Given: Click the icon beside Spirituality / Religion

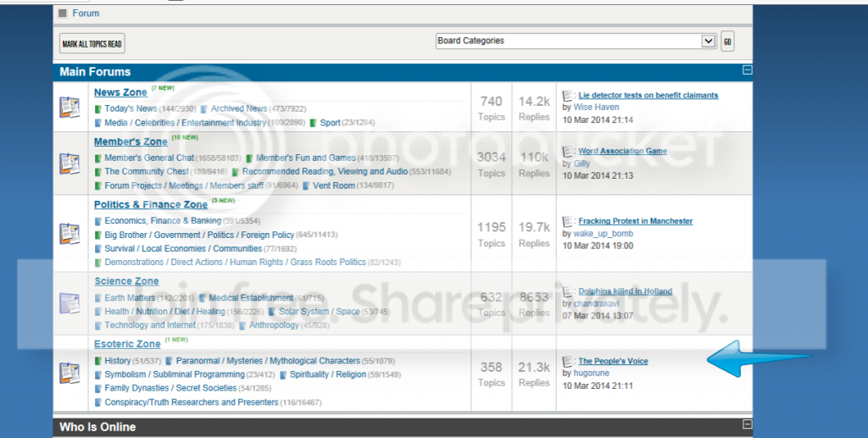Looking at the screenshot, I should [x=283, y=375].
